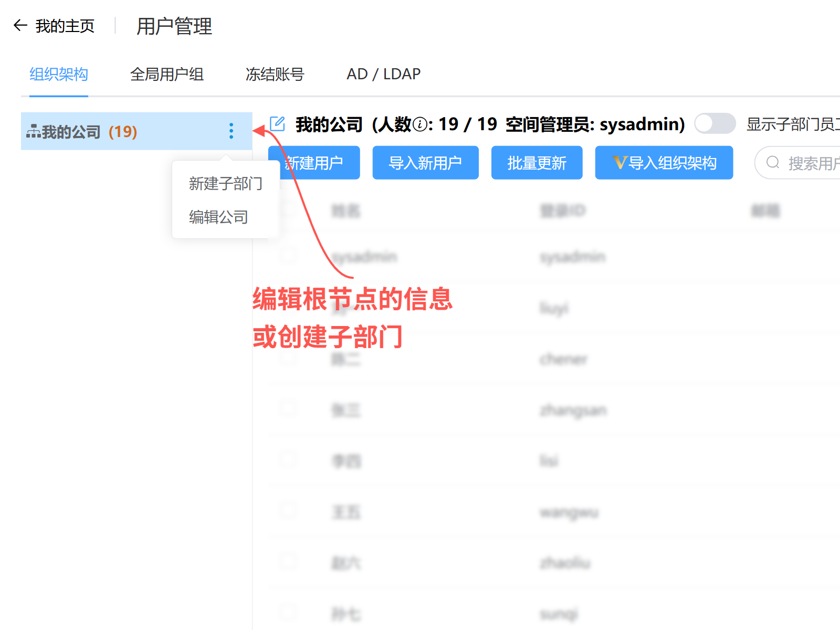Click the 导入新用户 button
This screenshot has height=630, width=840.
(x=426, y=163)
